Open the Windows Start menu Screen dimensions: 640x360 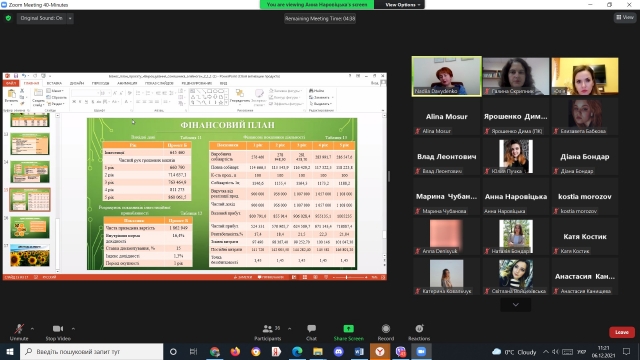[x=9, y=351]
